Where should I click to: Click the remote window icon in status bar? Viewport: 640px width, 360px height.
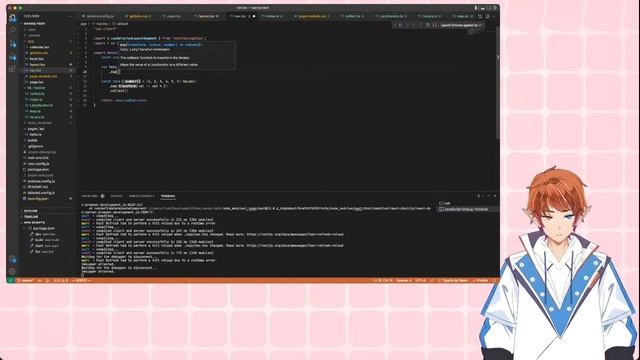10,280
